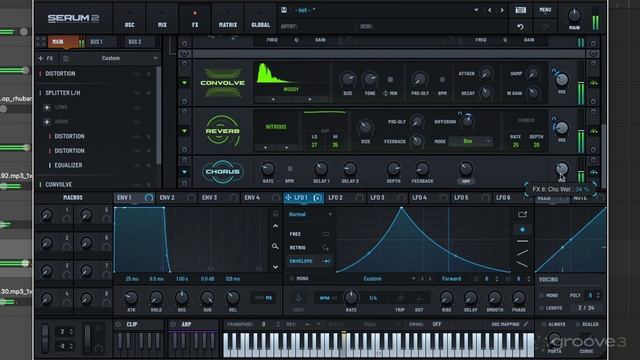This screenshot has width=640, height=360.
Task: Click the FX chain fullscreen expand icon
Action: 41,42
